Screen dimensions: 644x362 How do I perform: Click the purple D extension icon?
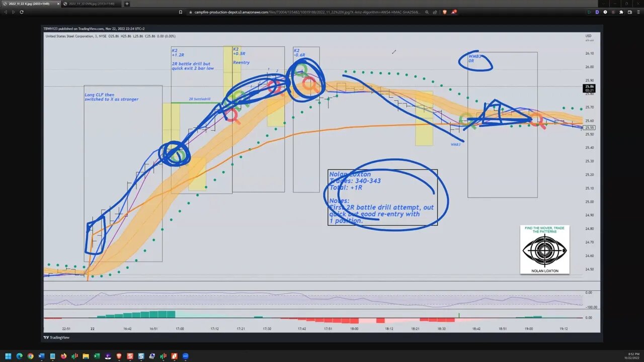coord(597,12)
